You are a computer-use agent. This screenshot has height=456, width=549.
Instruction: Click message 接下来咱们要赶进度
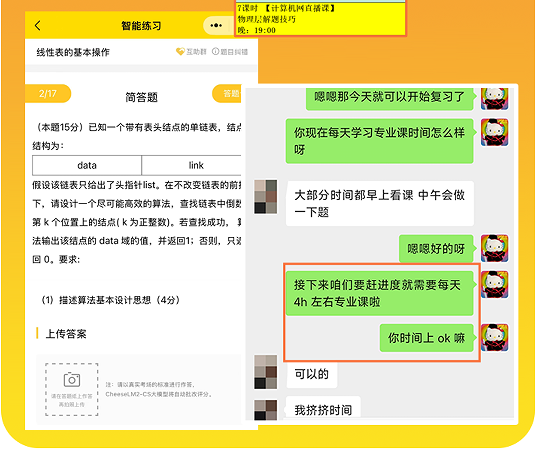[x=380, y=293]
